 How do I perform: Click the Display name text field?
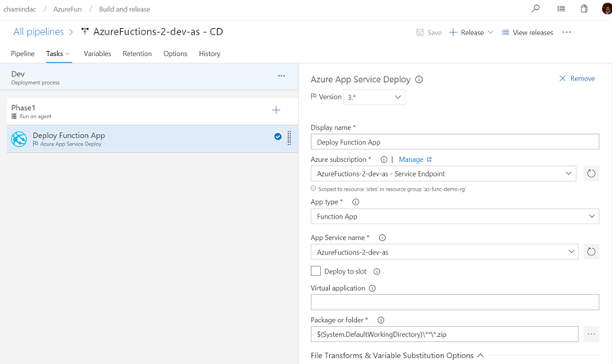coord(455,142)
